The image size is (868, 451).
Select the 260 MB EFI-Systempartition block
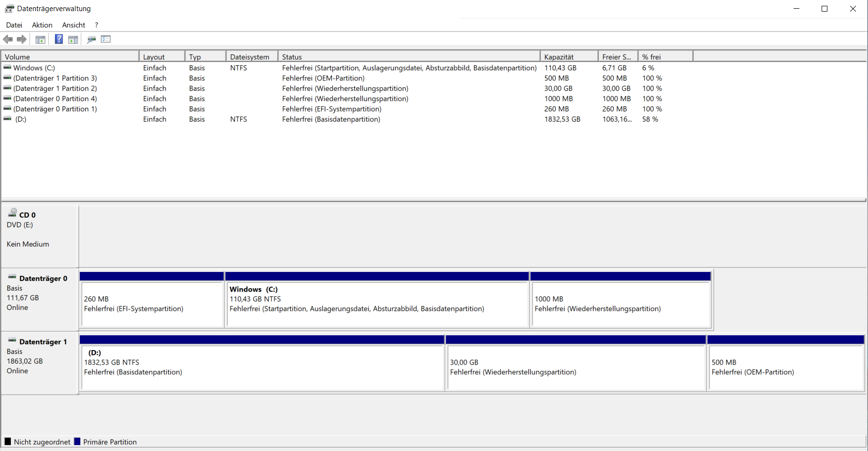[152, 300]
